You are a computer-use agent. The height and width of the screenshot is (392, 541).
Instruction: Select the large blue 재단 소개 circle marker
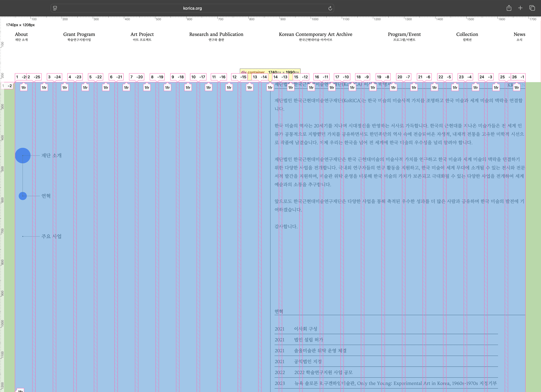click(x=23, y=155)
